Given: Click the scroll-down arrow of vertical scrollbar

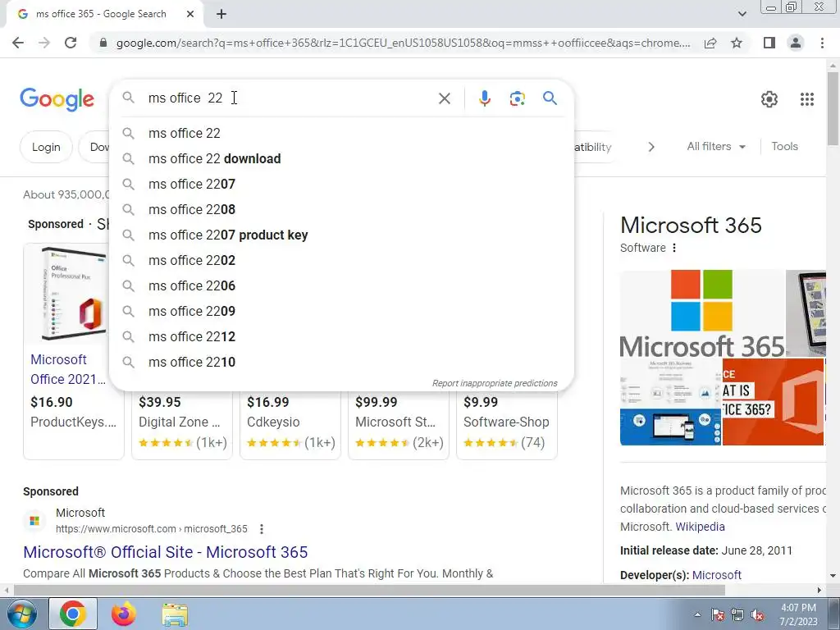Looking at the screenshot, I should point(833,576).
